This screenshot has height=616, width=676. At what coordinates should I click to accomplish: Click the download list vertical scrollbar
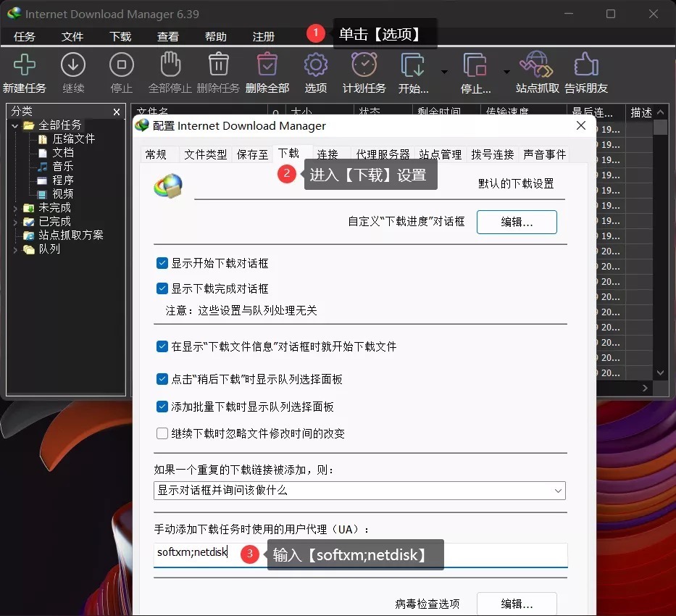pos(660,246)
